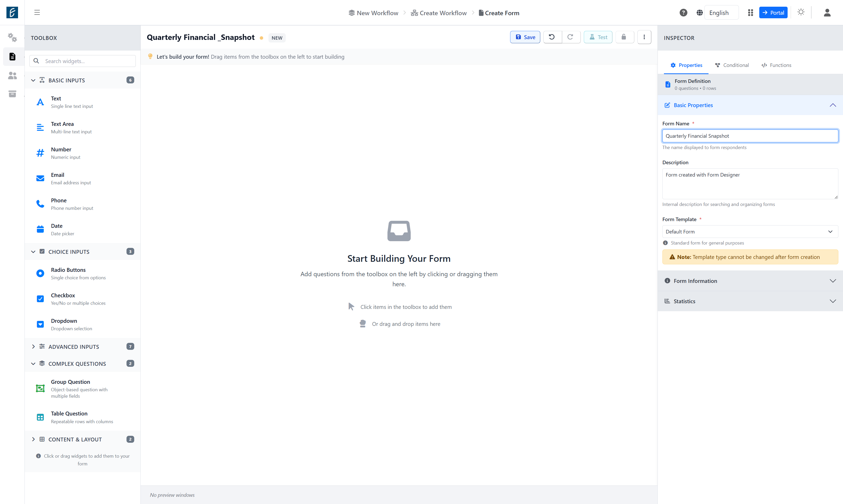Click the Test button
843x504 pixels.
[598, 37]
